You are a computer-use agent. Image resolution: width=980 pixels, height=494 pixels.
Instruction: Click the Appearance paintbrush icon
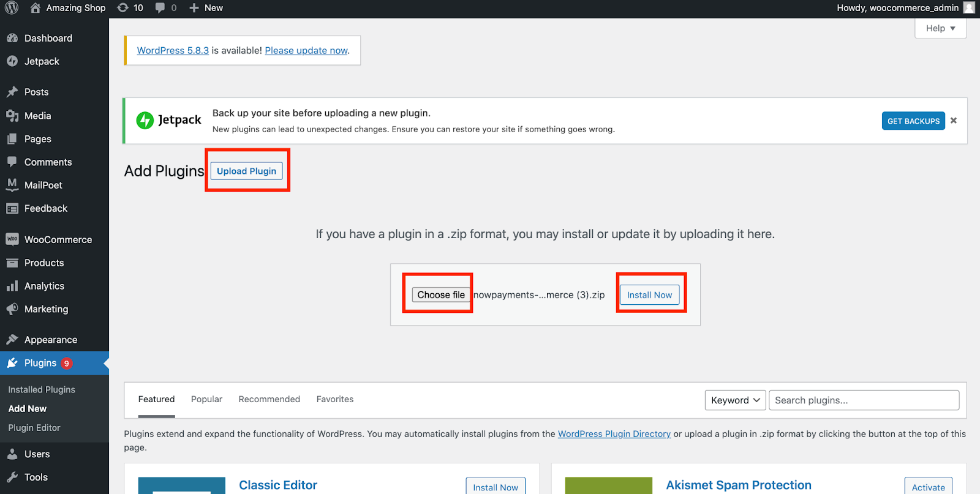click(12, 339)
